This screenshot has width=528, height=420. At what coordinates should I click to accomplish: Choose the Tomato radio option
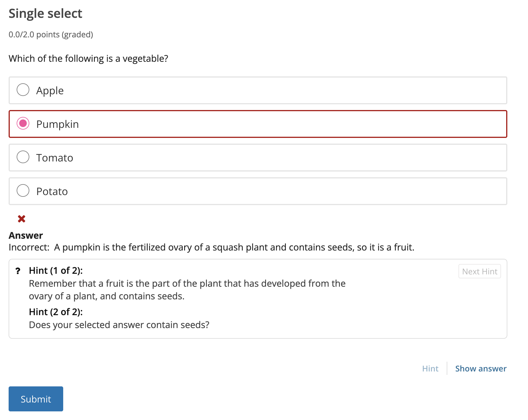(23, 157)
